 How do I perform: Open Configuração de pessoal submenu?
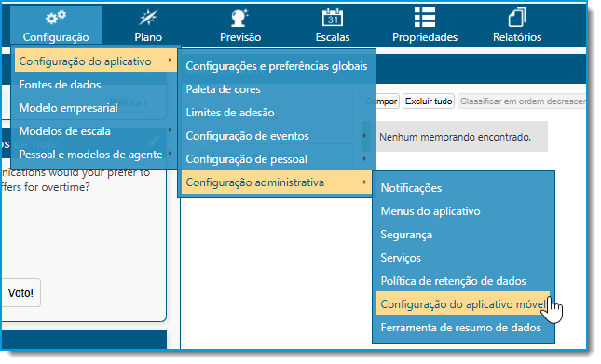(x=277, y=159)
